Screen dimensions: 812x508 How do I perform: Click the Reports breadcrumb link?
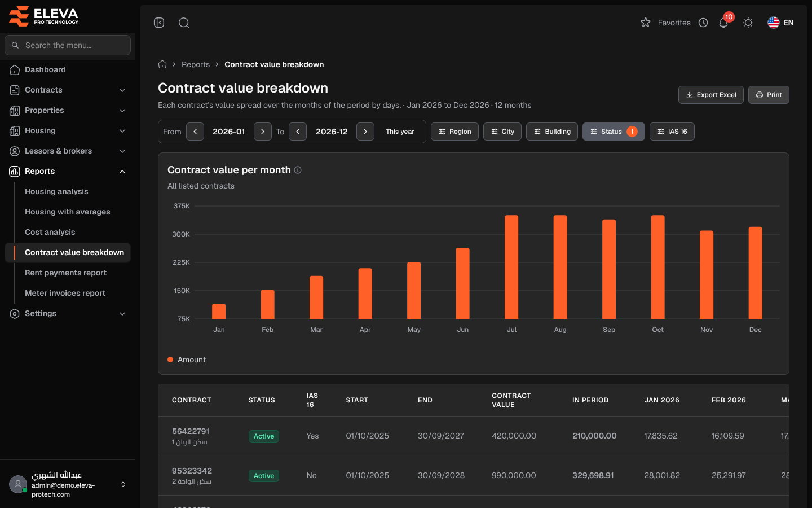point(196,64)
